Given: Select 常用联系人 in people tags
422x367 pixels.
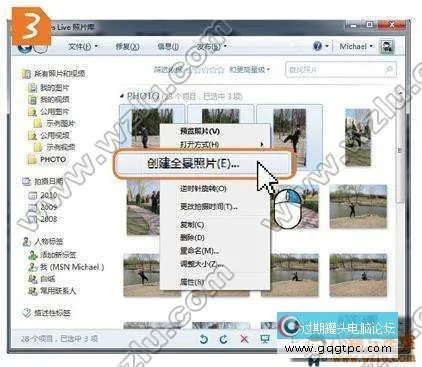Looking at the screenshot, I should click(x=58, y=291).
